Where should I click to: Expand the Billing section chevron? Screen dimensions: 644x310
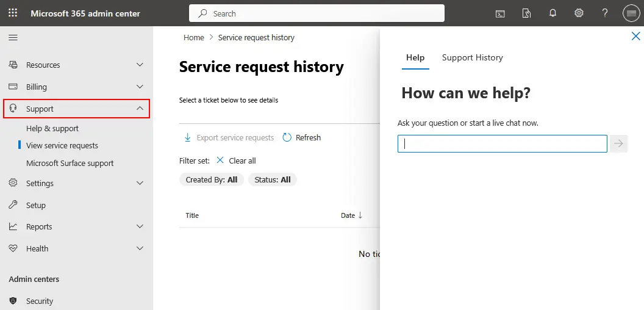pyautogui.click(x=140, y=87)
